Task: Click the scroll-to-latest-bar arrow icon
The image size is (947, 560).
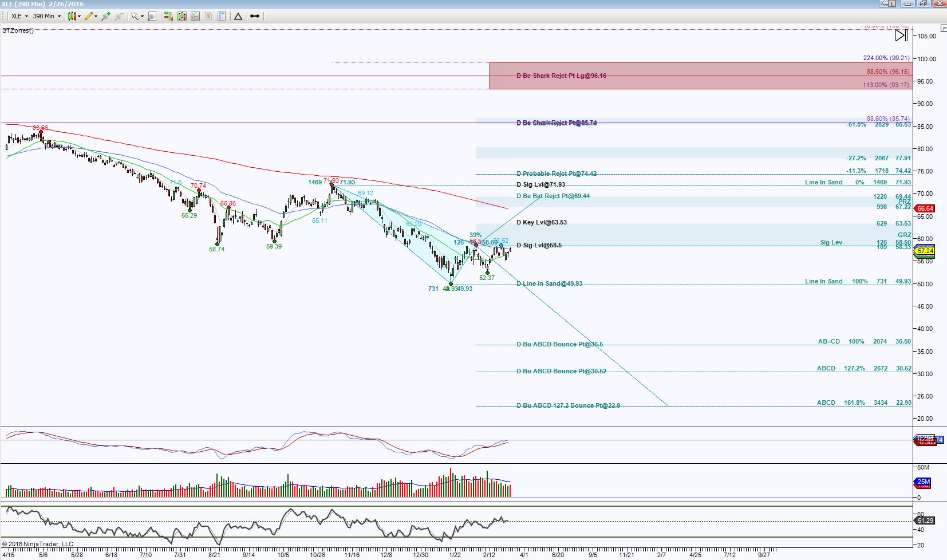Action: point(901,36)
